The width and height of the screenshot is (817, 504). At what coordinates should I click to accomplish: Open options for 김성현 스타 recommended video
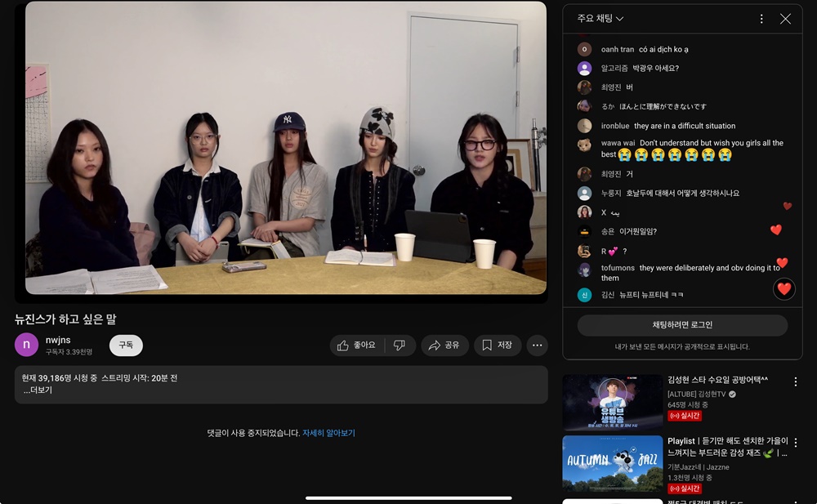point(795,381)
